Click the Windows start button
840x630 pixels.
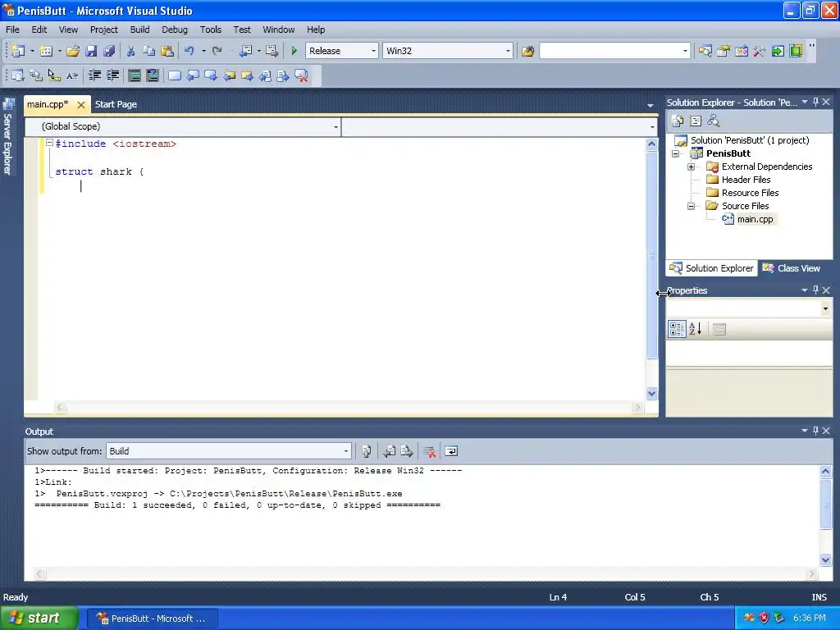point(39,619)
